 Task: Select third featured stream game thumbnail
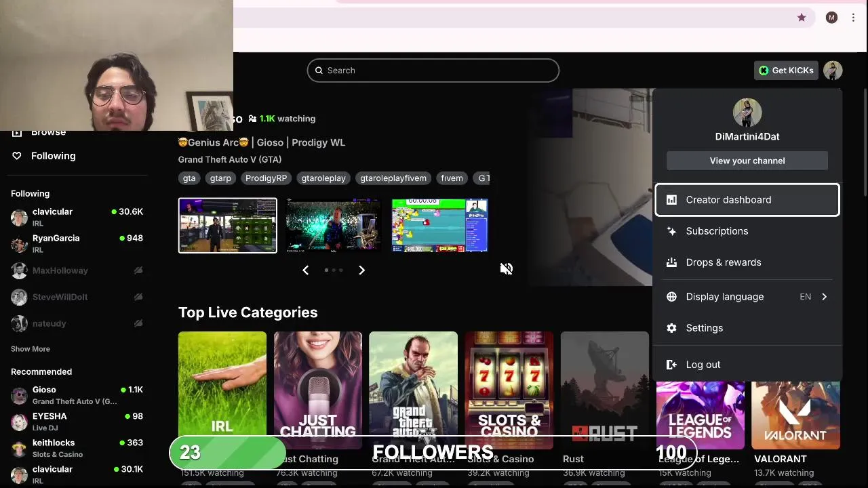coord(439,226)
